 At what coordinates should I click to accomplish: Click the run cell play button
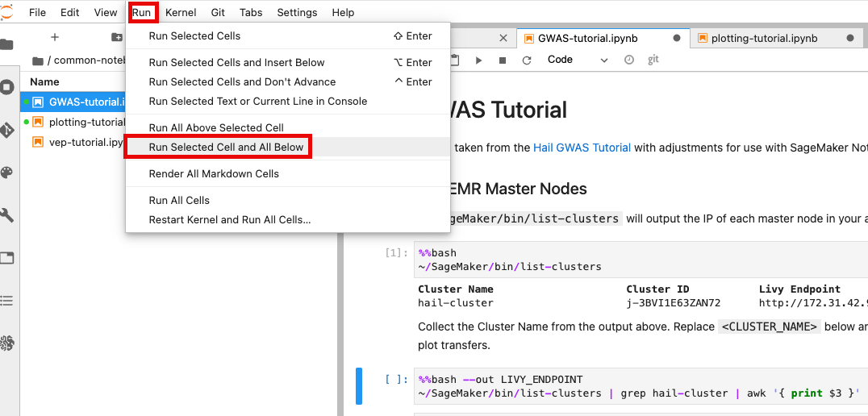pos(478,60)
